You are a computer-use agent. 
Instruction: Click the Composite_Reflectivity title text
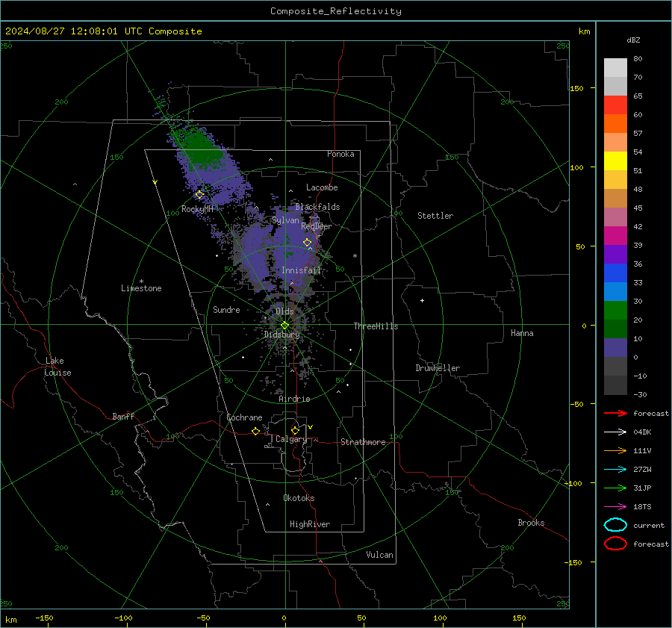336,11
